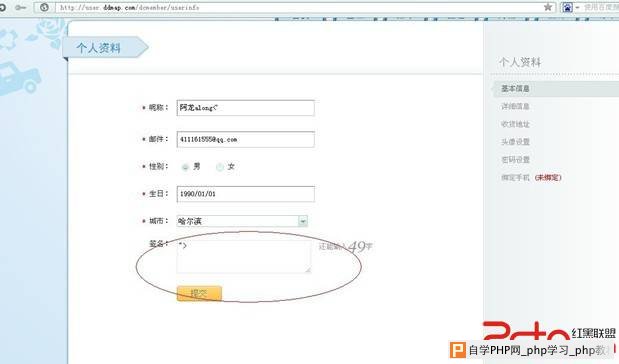
Task: Click the resize grip of the 签名 textarea
Action: coord(308,270)
